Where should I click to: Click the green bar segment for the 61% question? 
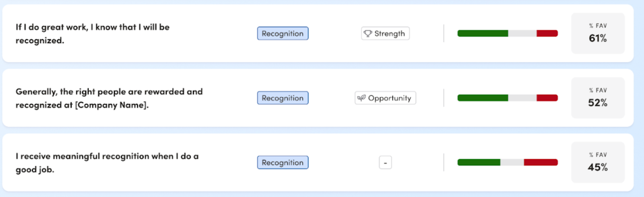click(483, 33)
